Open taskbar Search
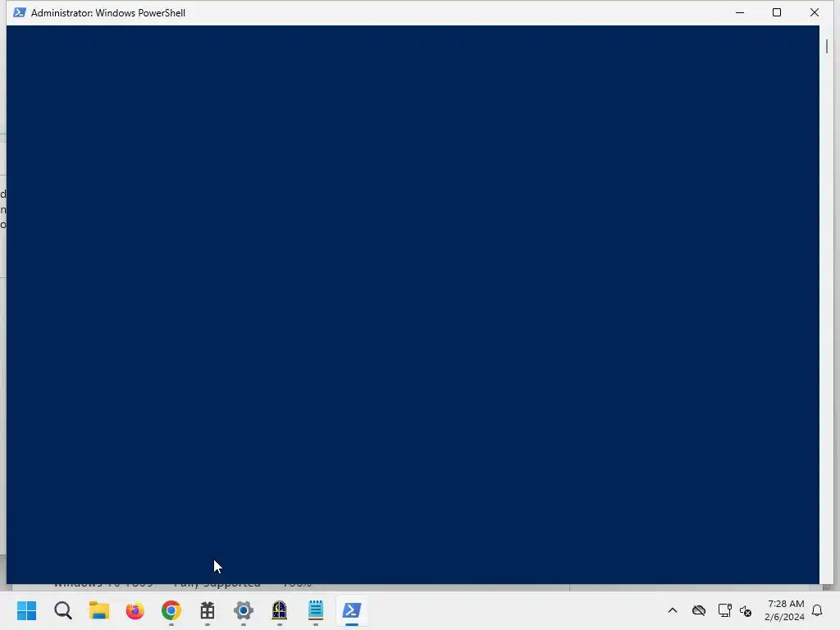 point(62,610)
